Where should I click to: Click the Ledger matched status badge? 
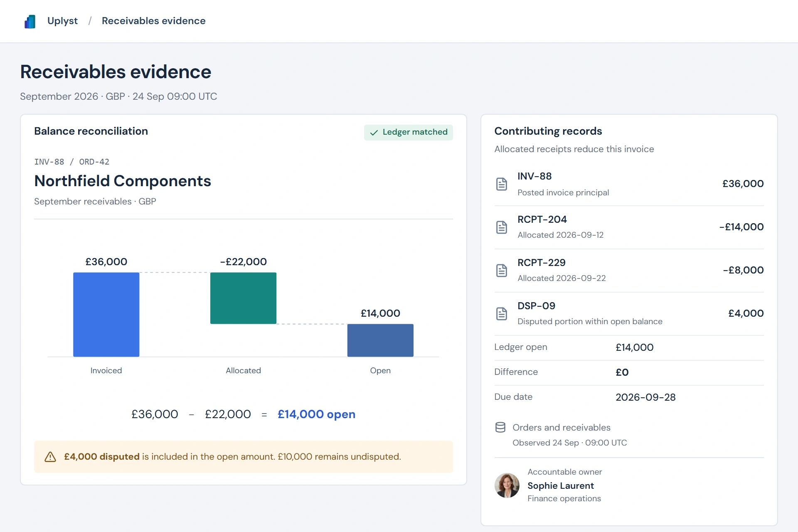click(408, 132)
